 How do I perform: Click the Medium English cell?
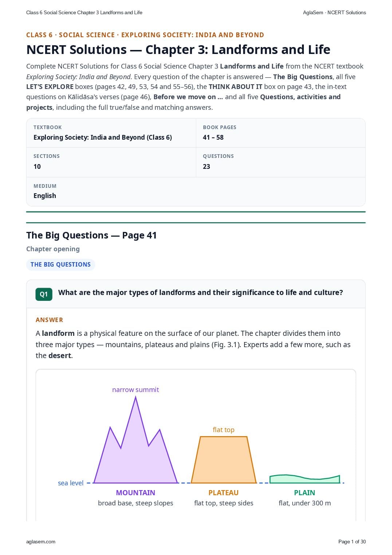[196, 192]
